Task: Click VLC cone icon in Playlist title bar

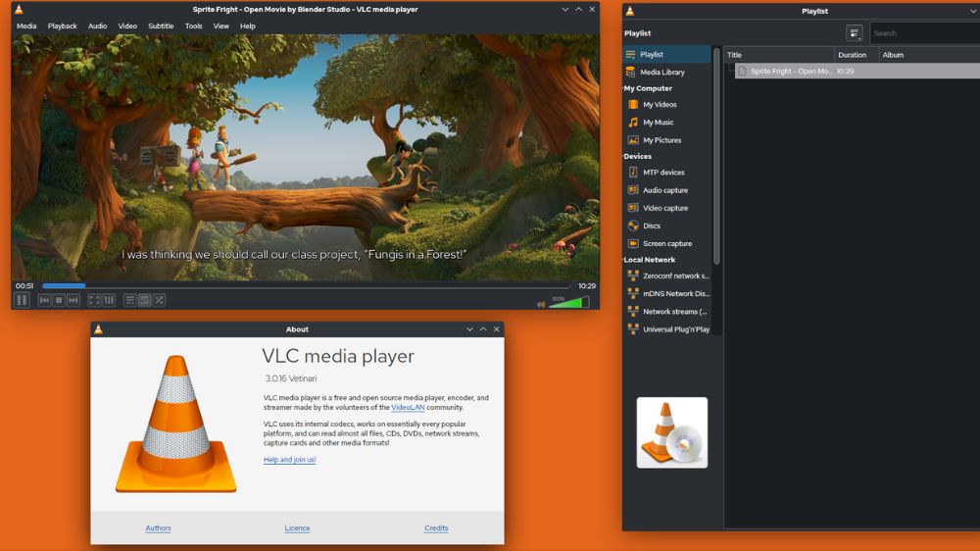Action: point(630,11)
